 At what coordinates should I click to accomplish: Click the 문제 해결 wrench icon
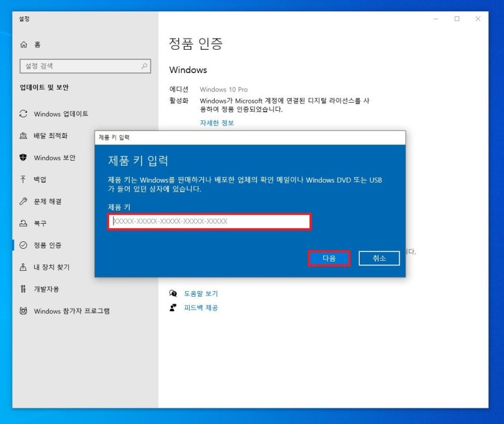coord(23,202)
